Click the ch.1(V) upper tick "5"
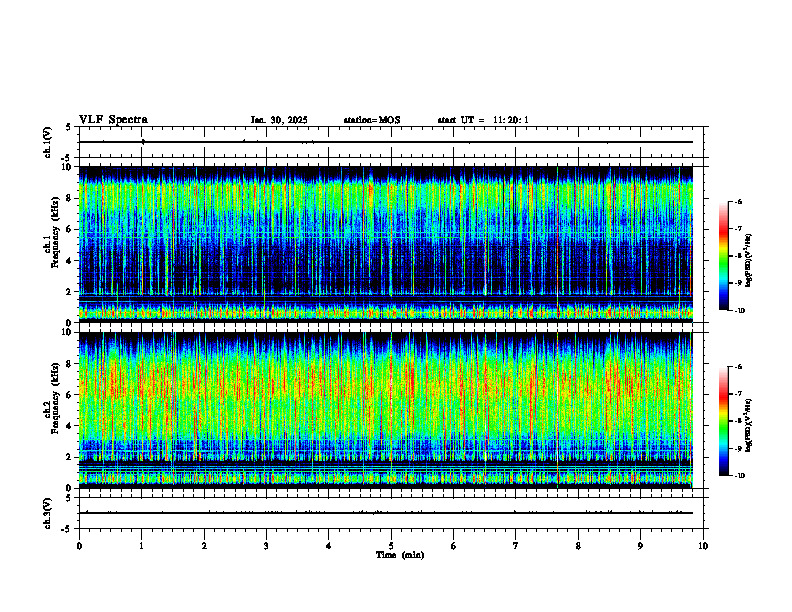 [69, 127]
